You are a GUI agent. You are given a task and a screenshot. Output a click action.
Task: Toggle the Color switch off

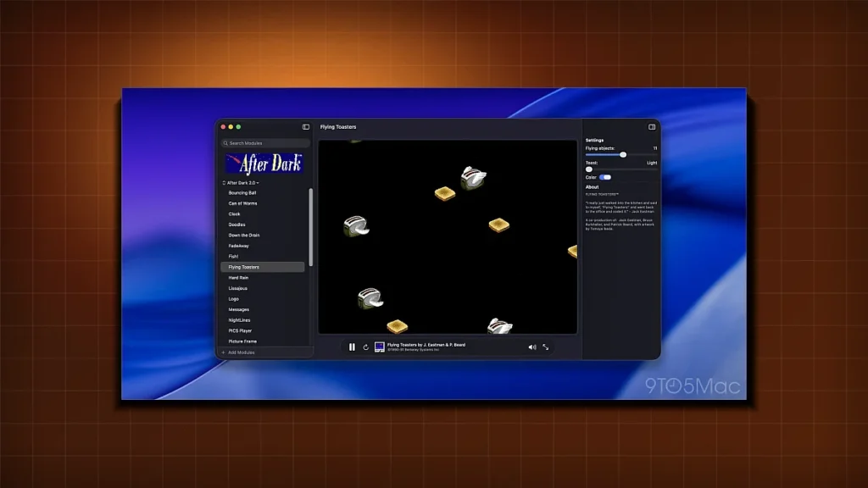point(605,177)
